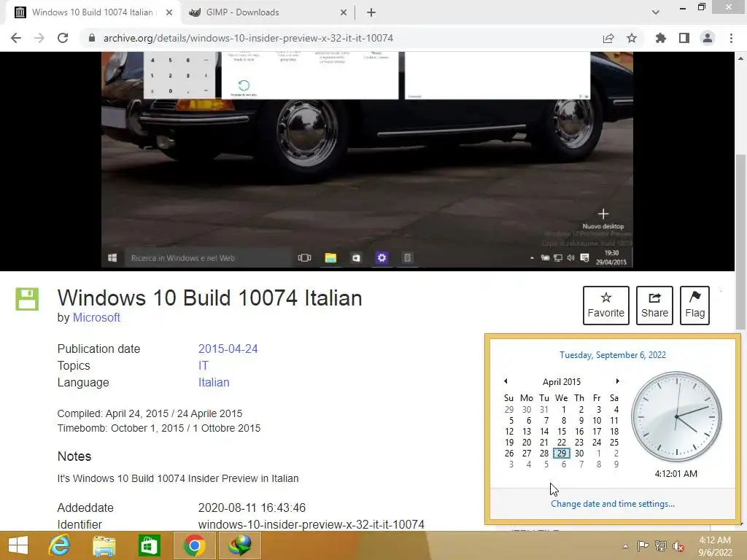Viewport: 747px width, 560px height.
Task: Close the Windows 10 Build 10074 tab
Action: click(x=169, y=12)
